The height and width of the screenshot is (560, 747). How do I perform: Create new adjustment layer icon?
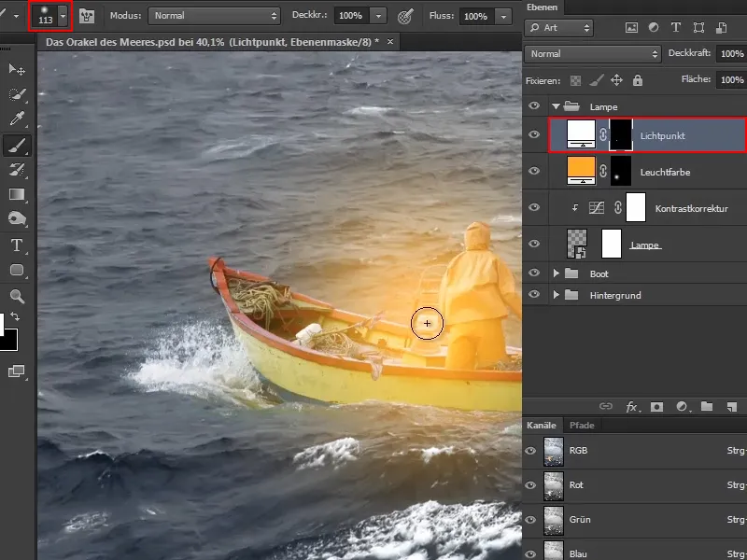683,407
